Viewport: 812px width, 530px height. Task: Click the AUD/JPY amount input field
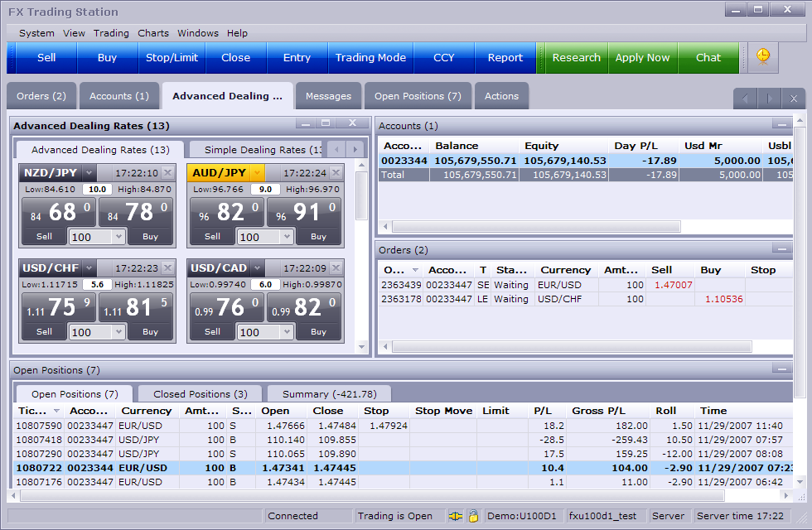click(259, 237)
